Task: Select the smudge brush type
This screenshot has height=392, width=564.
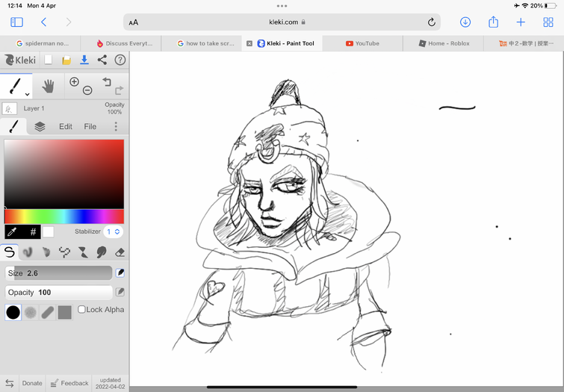Action: (102, 252)
